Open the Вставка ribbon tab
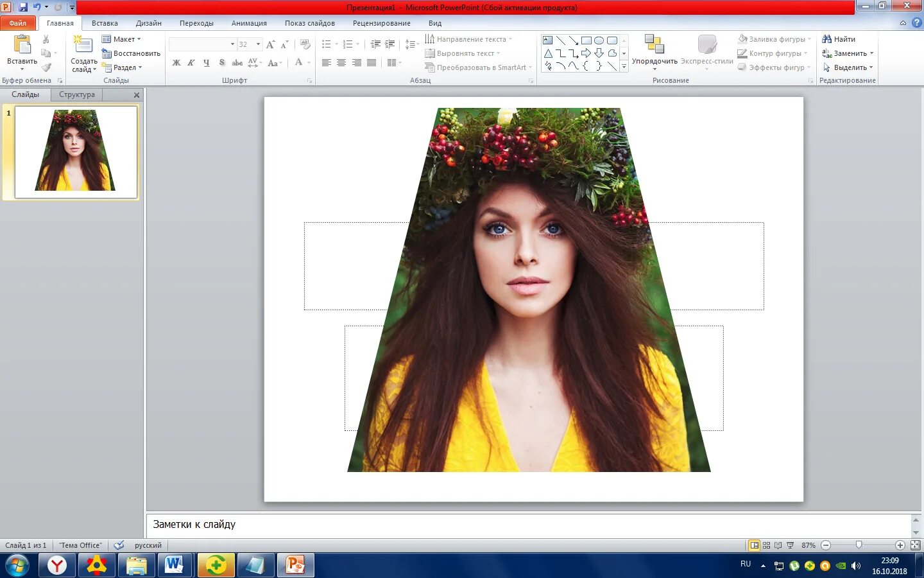 pos(105,23)
